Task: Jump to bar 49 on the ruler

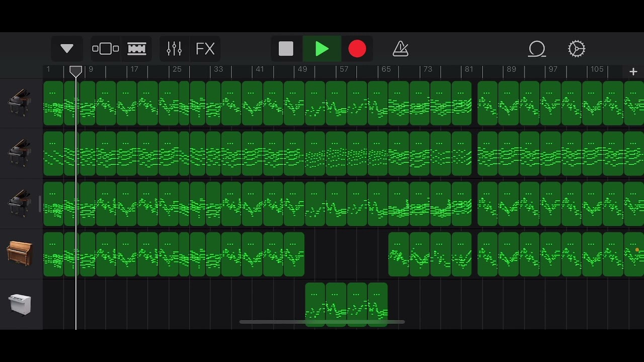Action: coord(302,69)
